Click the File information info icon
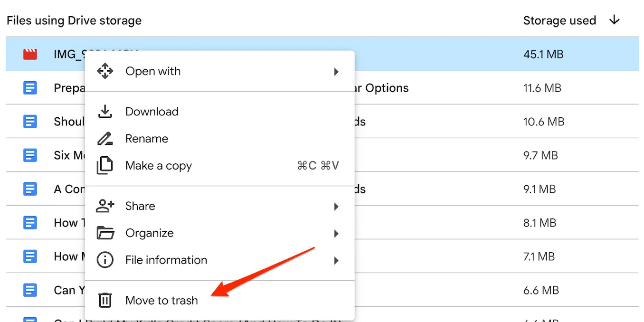Viewport: 644px width, 322px height. coord(104,260)
